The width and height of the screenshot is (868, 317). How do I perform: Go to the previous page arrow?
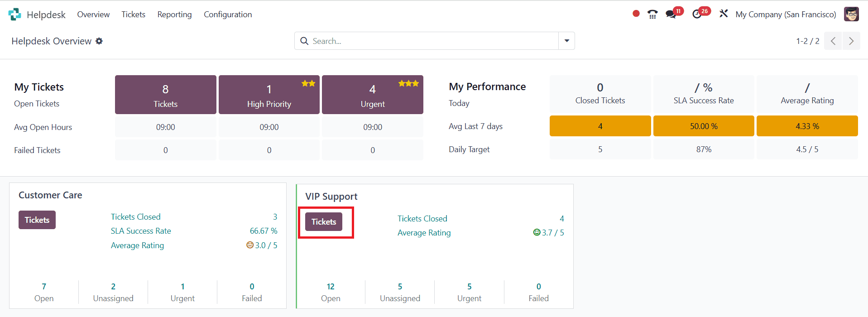point(833,41)
